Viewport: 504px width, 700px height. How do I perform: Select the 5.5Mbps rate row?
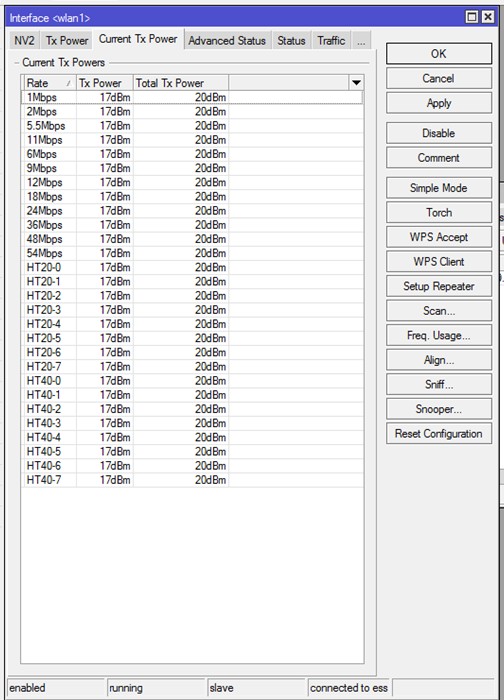pyautogui.click(x=192, y=126)
